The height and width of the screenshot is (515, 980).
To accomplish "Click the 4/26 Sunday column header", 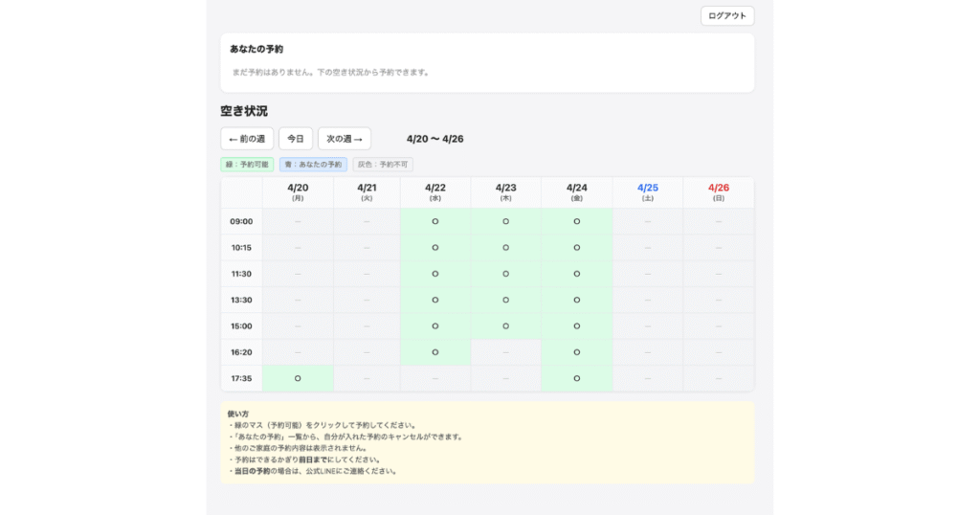I will pyautogui.click(x=719, y=192).
